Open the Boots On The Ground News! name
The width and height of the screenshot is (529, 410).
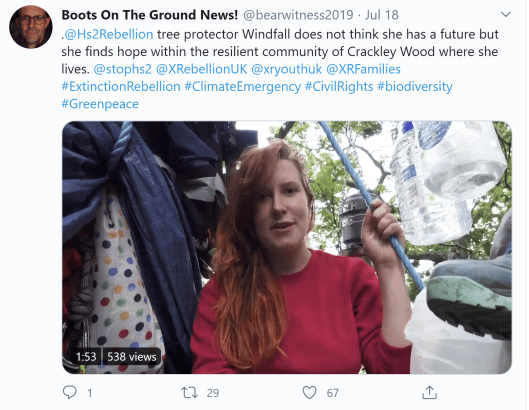tap(150, 15)
